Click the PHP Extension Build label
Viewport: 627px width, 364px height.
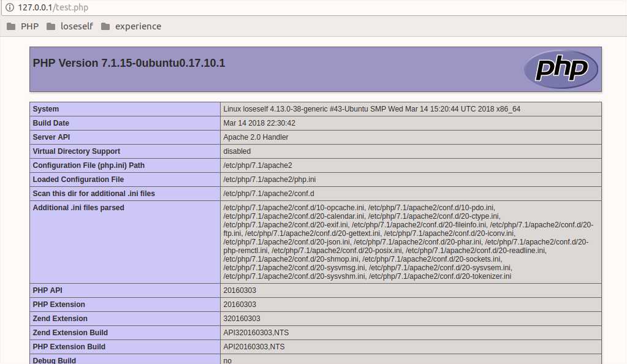[x=69, y=346]
